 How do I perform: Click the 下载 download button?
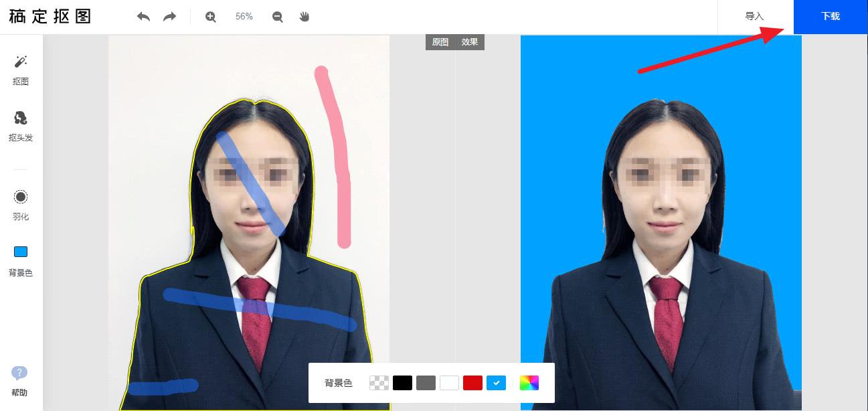point(830,16)
